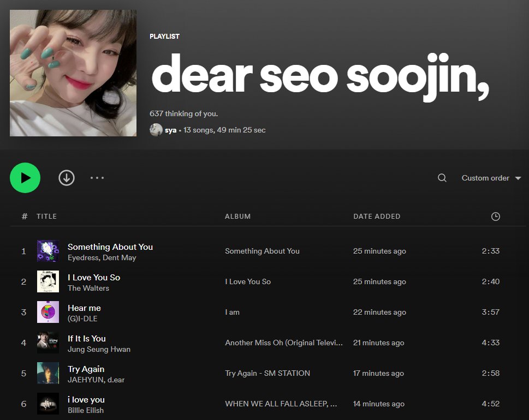Download the playlist with the arrow icon
This screenshot has width=529, height=420.
[67, 178]
